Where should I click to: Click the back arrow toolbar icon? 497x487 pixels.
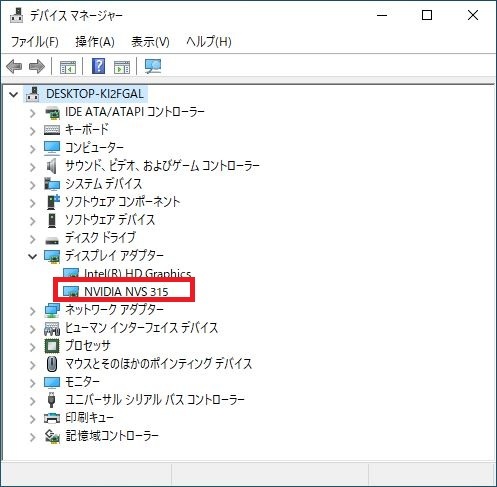click(x=14, y=66)
